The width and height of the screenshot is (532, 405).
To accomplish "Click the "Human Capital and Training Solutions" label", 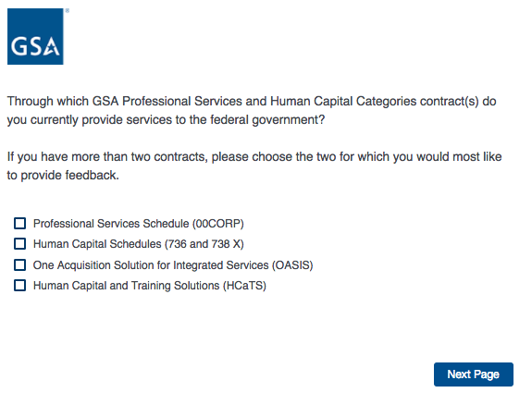I will click(x=126, y=286).
